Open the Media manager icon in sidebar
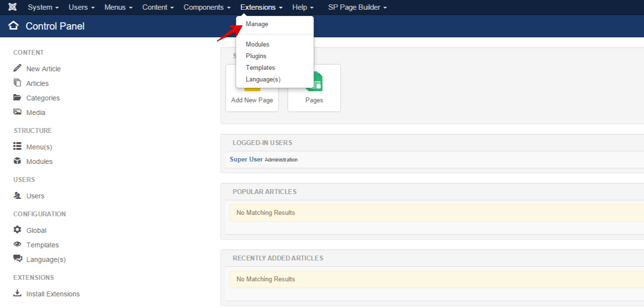The height and width of the screenshot is (308, 644). (17, 112)
